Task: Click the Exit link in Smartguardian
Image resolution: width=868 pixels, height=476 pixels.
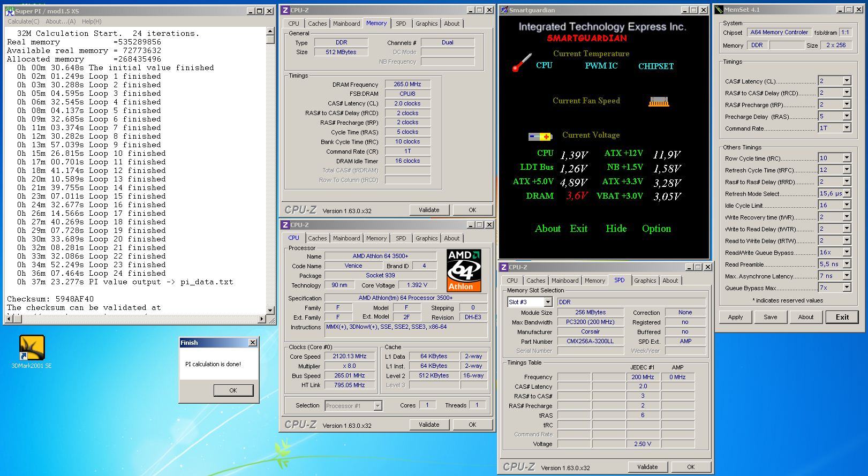Action: click(x=578, y=229)
